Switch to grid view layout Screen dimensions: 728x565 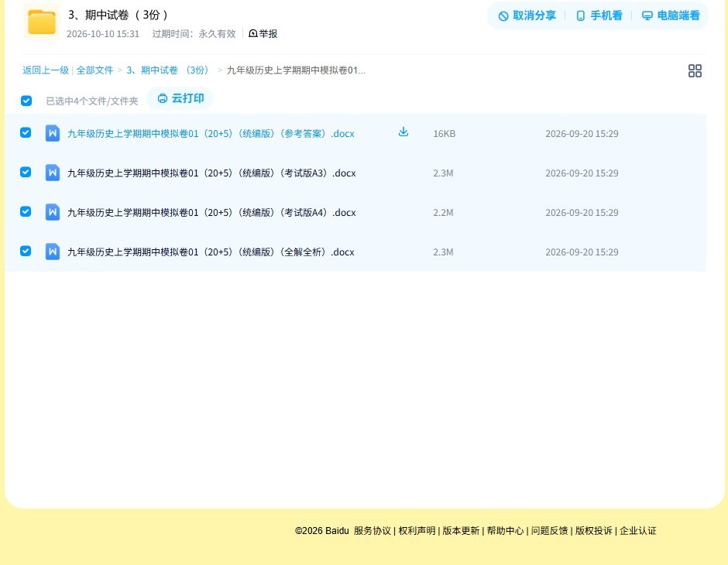coord(695,70)
